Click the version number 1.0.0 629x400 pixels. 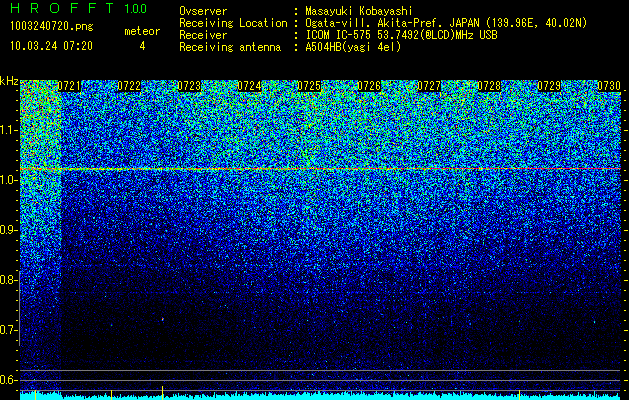point(135,9)
